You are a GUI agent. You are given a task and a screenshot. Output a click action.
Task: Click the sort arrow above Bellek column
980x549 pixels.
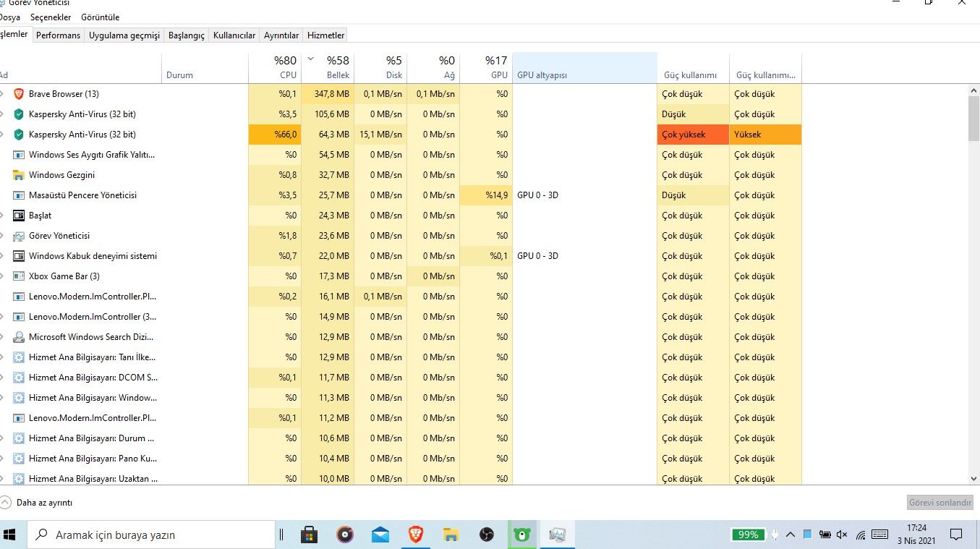(x=311, y=59)
